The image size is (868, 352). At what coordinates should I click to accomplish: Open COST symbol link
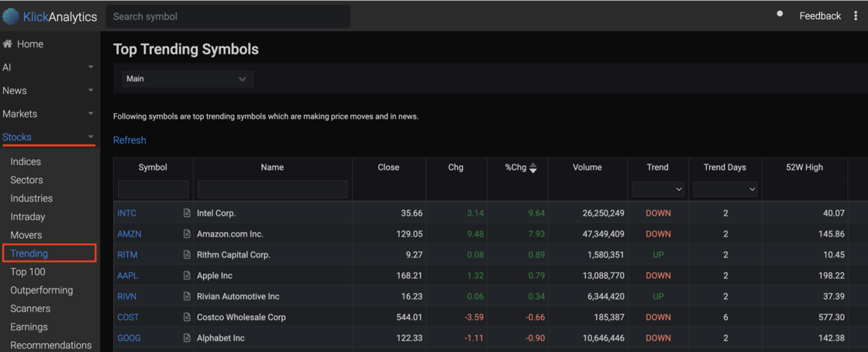tap(128, 317)
